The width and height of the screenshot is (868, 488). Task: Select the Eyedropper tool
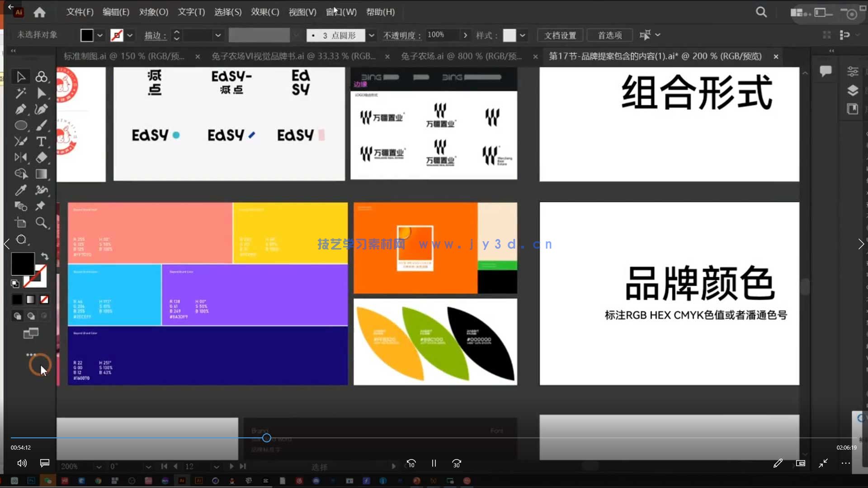[20, 190]
